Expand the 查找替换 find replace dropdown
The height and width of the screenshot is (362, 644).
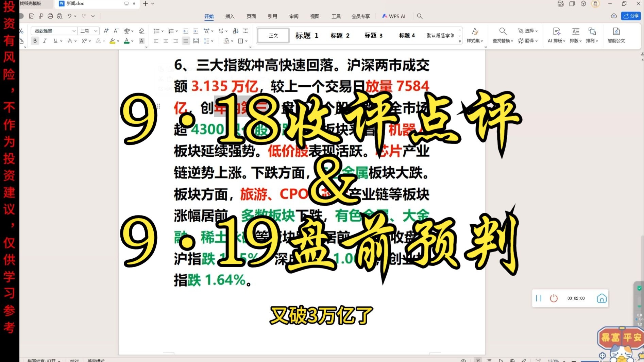(503, 41)
